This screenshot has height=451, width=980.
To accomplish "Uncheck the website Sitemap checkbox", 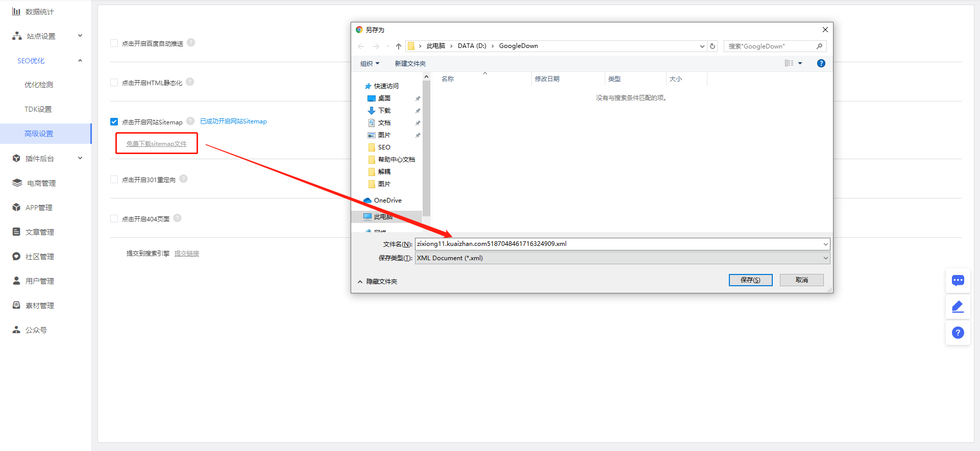I will coord(114,122).
